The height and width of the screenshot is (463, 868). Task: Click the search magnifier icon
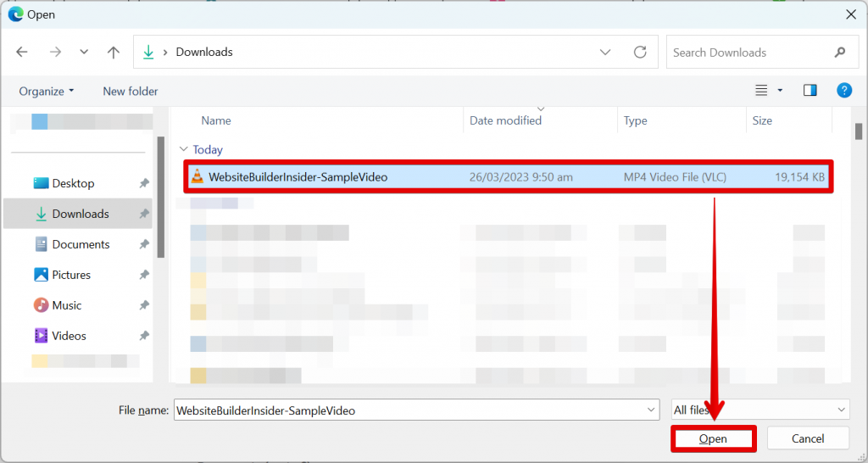click(840, 52)
